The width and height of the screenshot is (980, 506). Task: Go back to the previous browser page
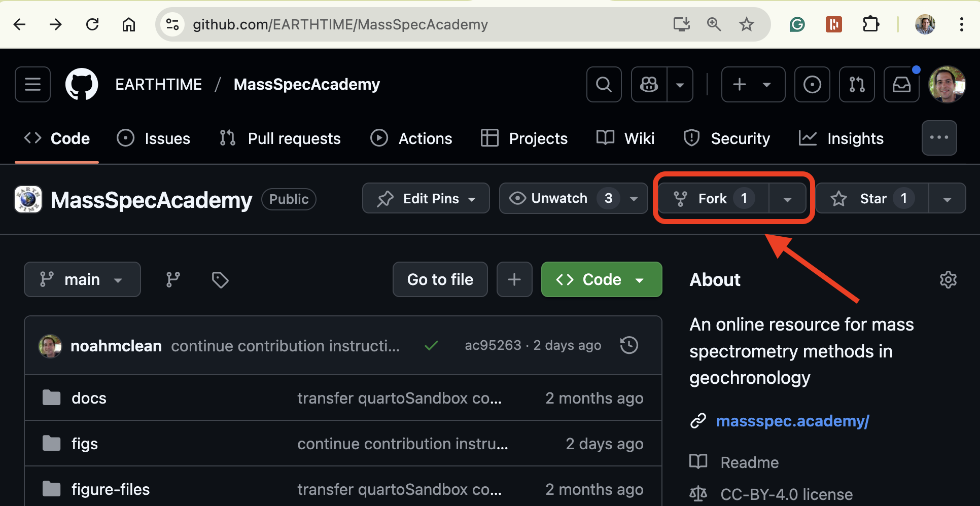click(x=19, y=24)
